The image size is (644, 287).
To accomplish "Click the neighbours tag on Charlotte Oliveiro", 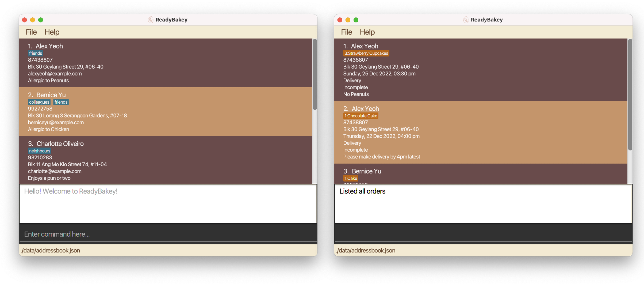I will click(x=40, y=151).
